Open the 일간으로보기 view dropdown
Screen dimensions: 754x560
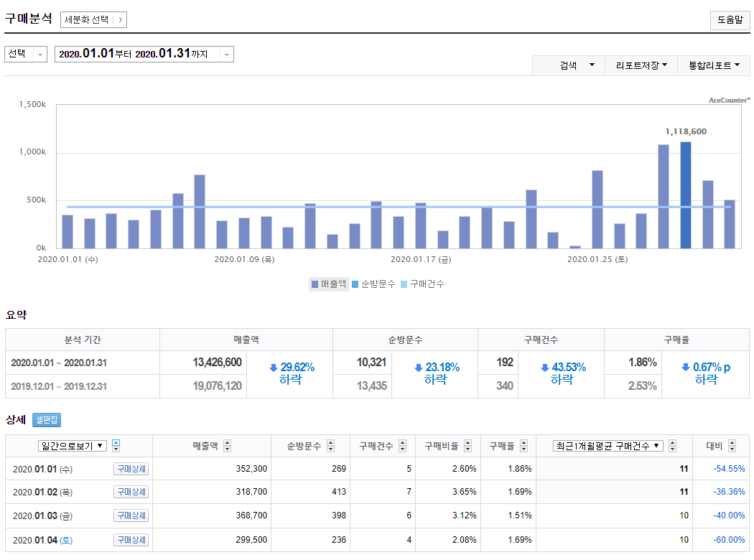pos(73,446)
